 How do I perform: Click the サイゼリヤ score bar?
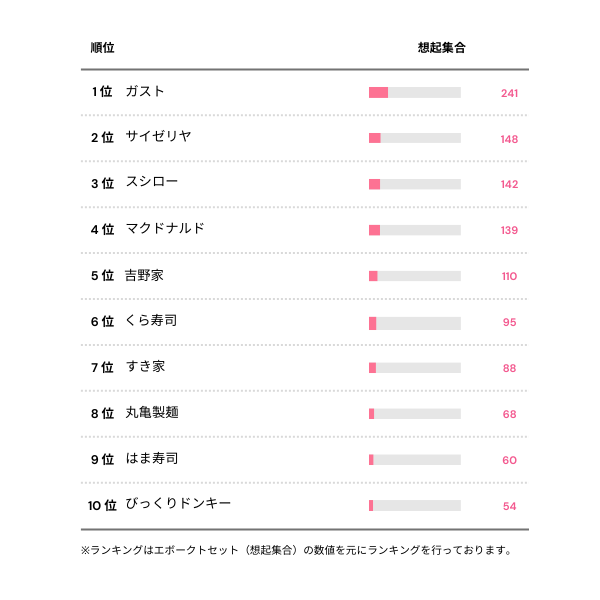[414, 138]
